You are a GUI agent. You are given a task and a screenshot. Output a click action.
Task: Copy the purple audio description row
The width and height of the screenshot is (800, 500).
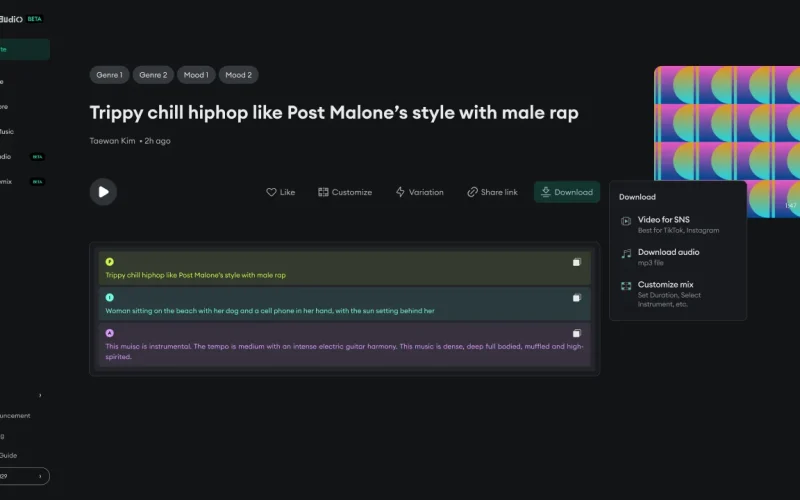click(577, 333)
